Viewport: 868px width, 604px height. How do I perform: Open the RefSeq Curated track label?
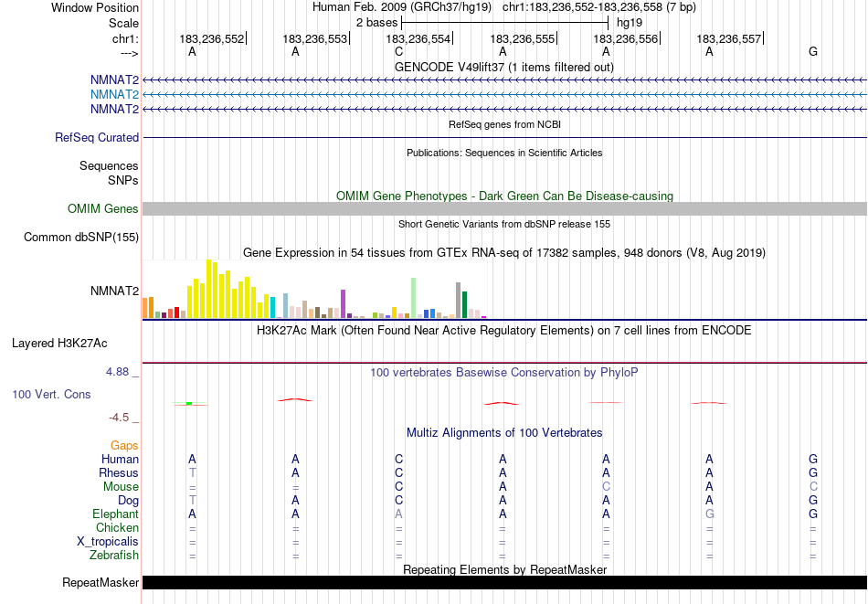[x=97, y=138]
